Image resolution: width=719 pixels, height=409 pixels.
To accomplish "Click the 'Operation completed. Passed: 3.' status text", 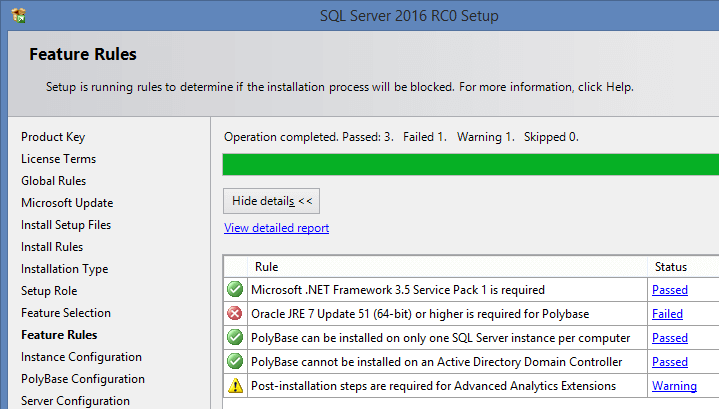I will pyautogui.click(x=309, y=137).
